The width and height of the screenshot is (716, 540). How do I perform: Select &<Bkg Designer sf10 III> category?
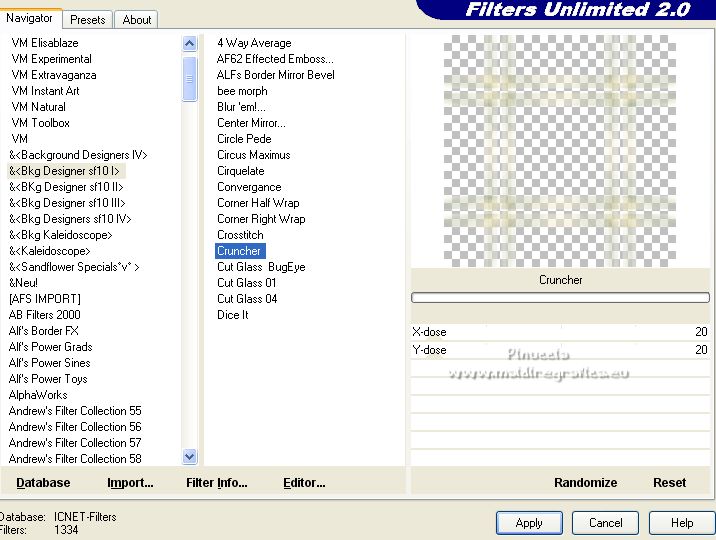(67, 203)
